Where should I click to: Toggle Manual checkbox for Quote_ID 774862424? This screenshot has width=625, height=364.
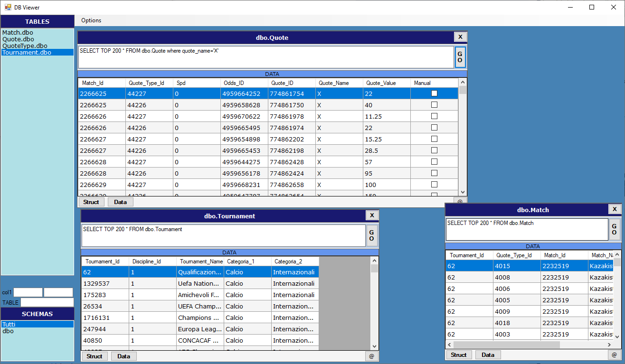coord(434,173)
